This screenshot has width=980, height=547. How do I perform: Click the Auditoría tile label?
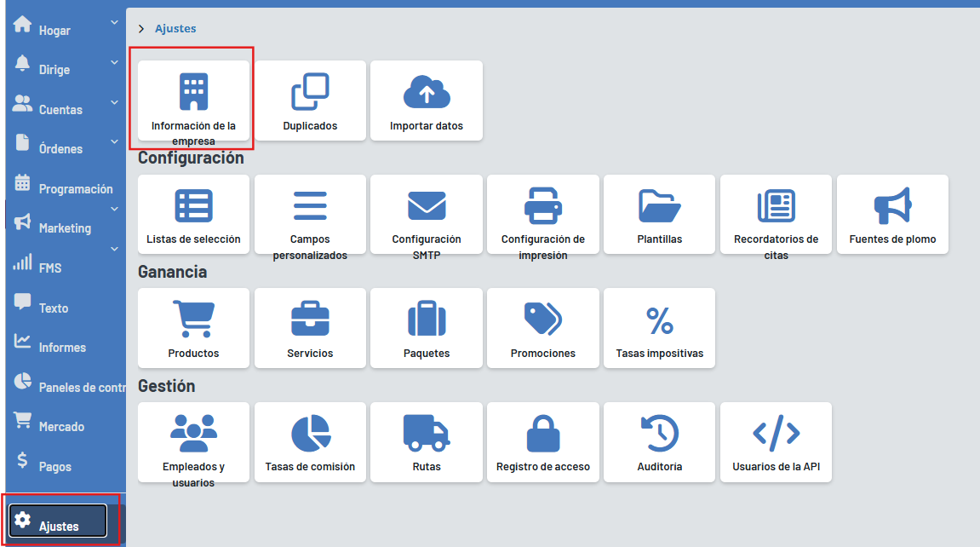click(x=659, y=467)
